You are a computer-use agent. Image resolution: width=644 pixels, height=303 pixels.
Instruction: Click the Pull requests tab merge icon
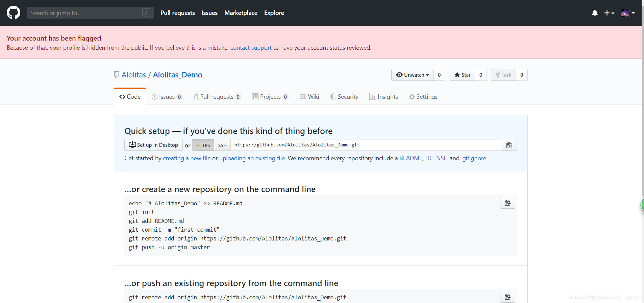[x=196, y=97]
